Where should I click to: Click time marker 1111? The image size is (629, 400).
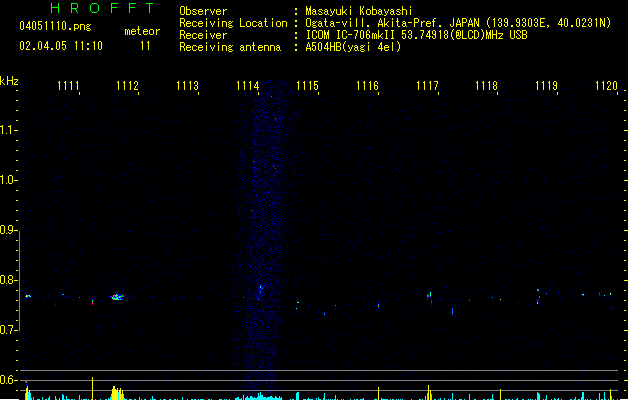68,86
